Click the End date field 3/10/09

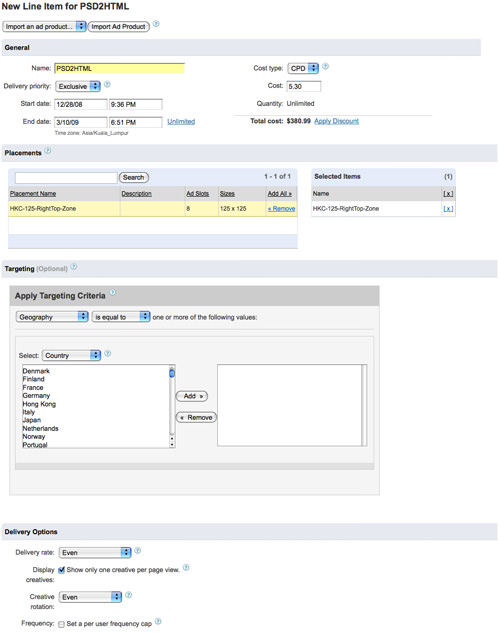(x=81, y=122)
